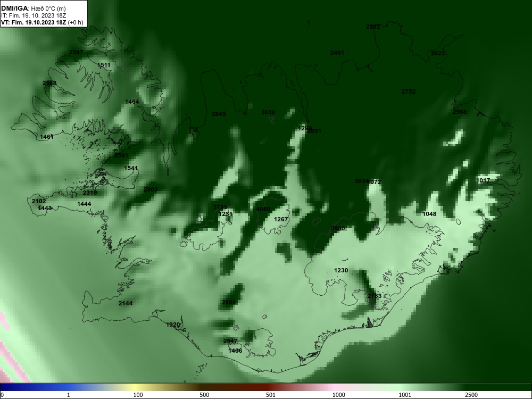This screenshot has height=399, width=532.
Task: Select the legend label 2500
Action: (471, 395)
